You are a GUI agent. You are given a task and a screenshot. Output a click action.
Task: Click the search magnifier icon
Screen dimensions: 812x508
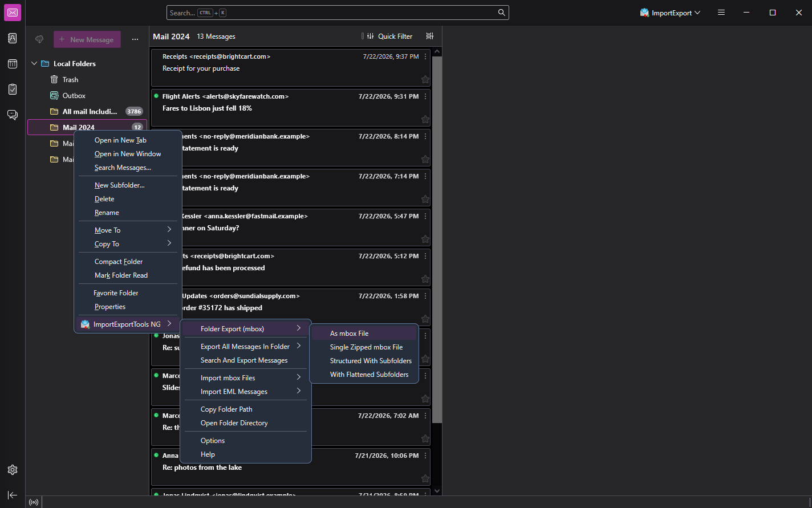click(x=501, y=13)
